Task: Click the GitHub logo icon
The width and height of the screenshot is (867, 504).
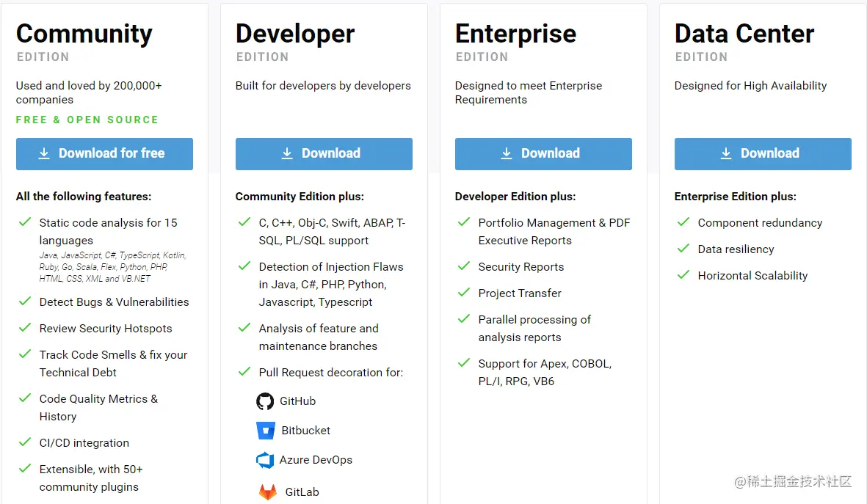Action: tap(265, 401)
